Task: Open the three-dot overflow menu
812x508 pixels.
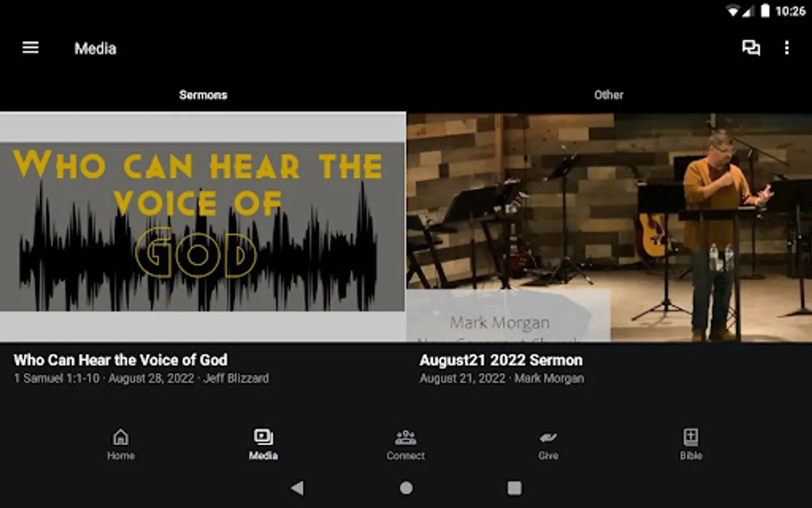Action: point(787,48)
